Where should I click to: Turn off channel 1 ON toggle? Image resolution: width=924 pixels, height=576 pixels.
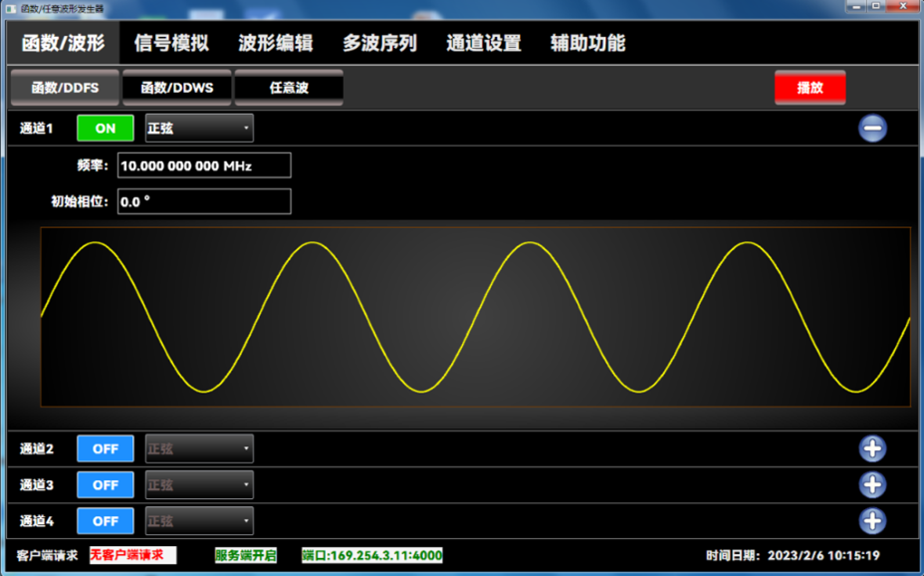pos(105,129)
